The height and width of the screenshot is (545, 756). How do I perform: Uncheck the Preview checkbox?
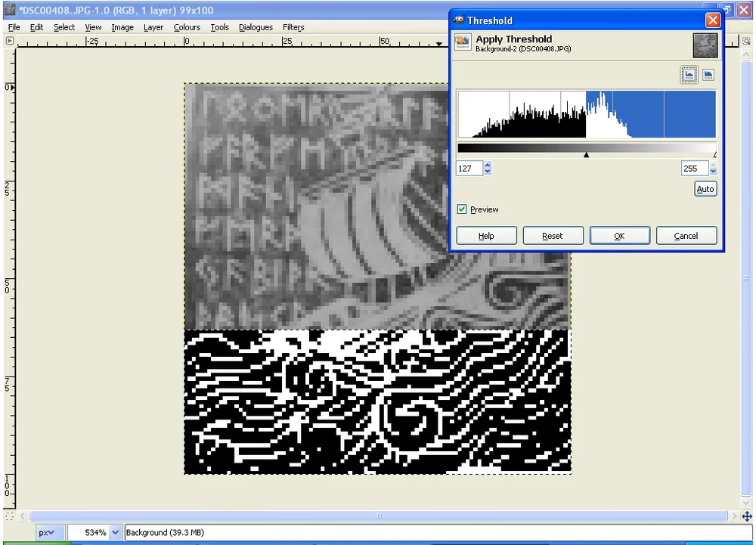tap(462, 209)
